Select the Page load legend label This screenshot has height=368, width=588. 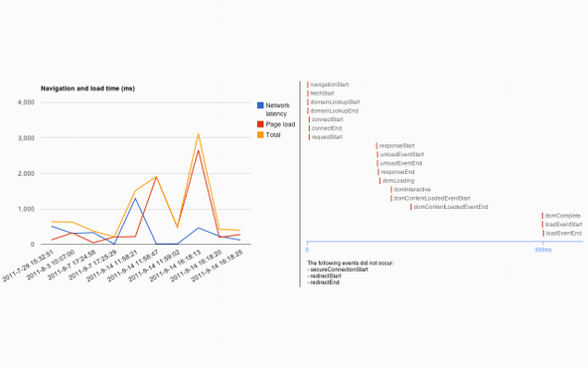[280, 124]
